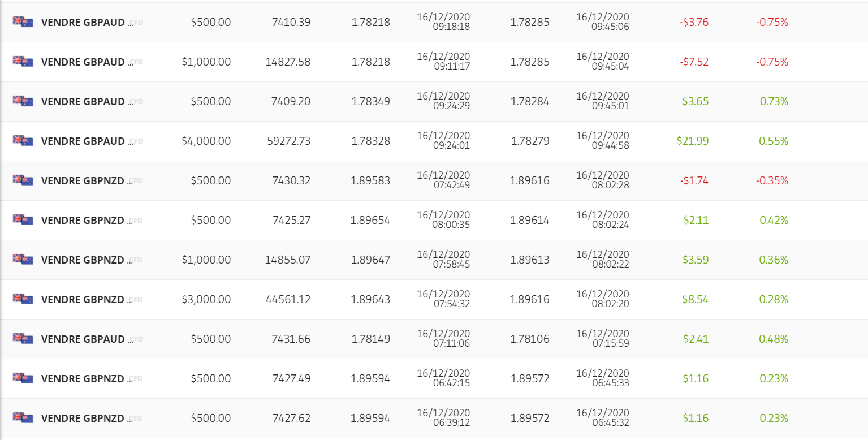
Task: Click the 0.73% gain percentage
Action: click(774, 102)
